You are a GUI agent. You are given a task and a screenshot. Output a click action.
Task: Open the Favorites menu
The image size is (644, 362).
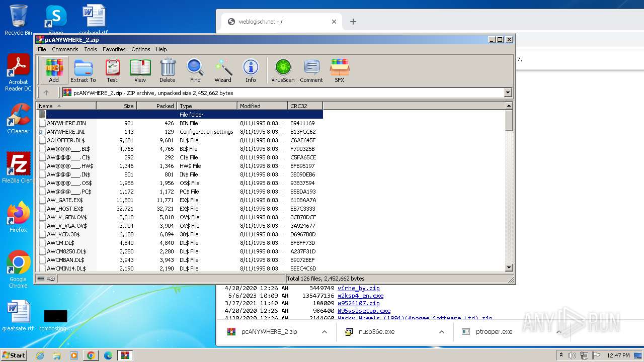pyautogui.click(x=114, y=49)
